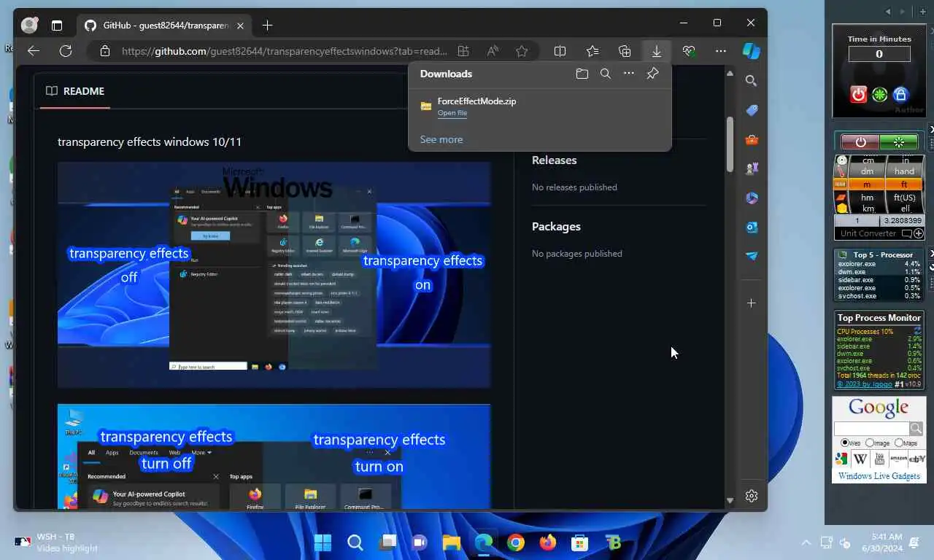Open a new browser tab
This screenshot has height=560, width=934.
pos(267,26)
